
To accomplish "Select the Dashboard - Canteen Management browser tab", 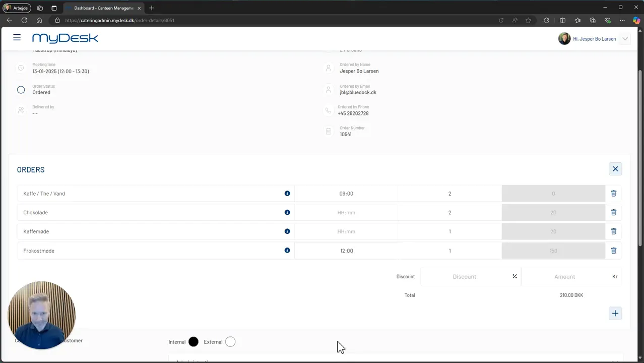I will 104,8.
